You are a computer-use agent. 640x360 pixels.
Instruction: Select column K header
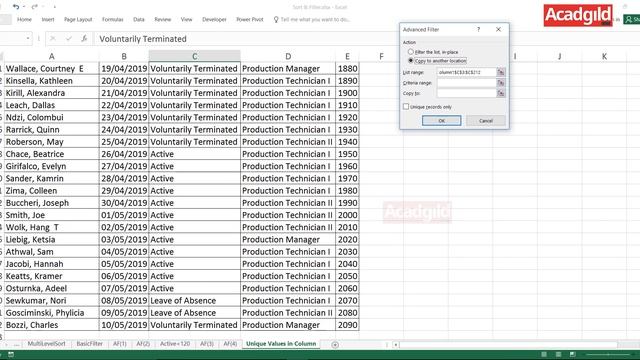[604, 56]
